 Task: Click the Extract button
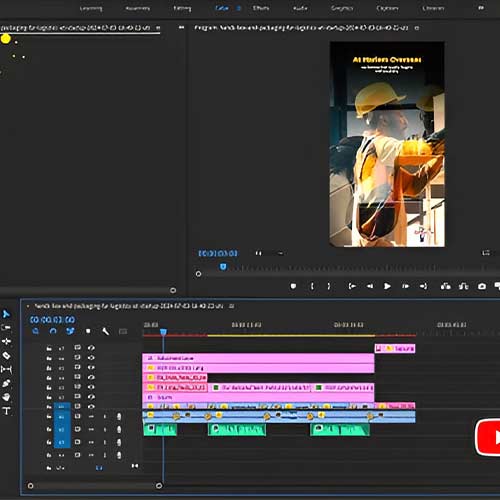[464, 286]
